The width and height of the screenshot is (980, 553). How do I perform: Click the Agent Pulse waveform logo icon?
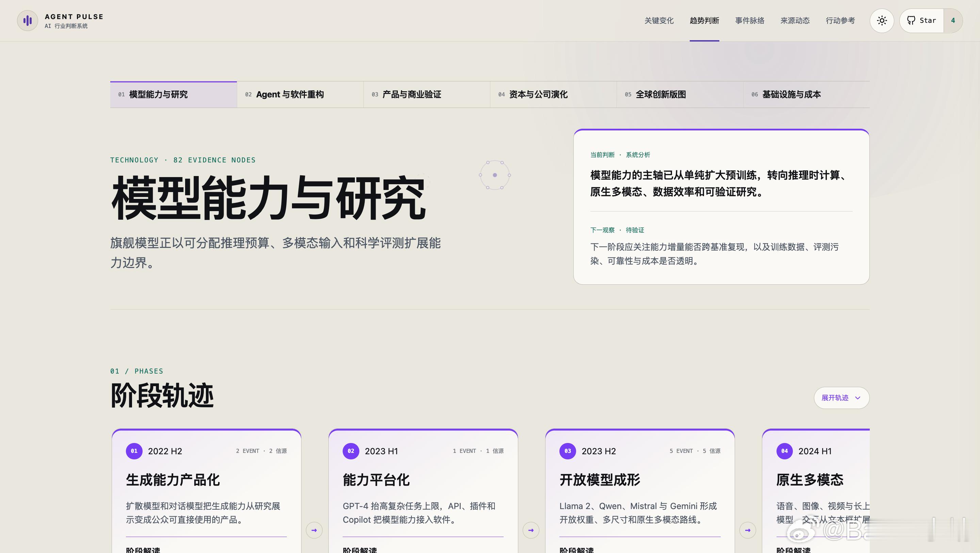tap(27, 20)
